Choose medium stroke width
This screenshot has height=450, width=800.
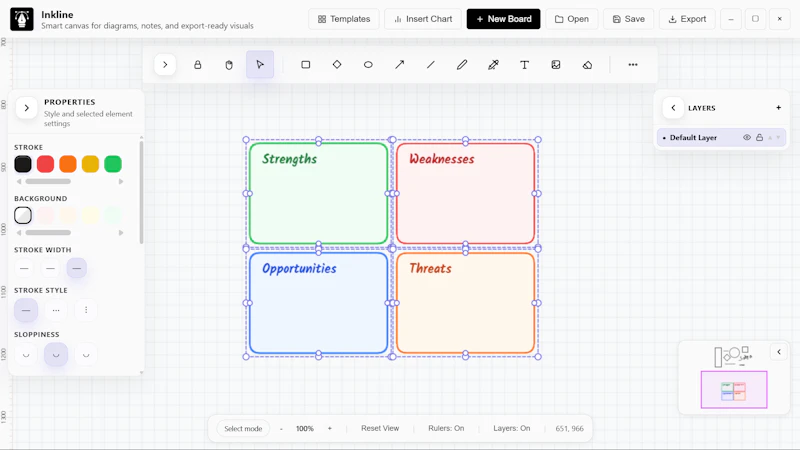coord(50,268)
